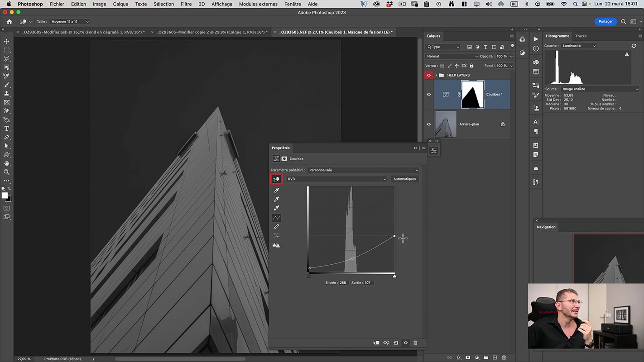The image size is (644, 362).
Task: Select the Frame tool
Action: coord(7,102)
